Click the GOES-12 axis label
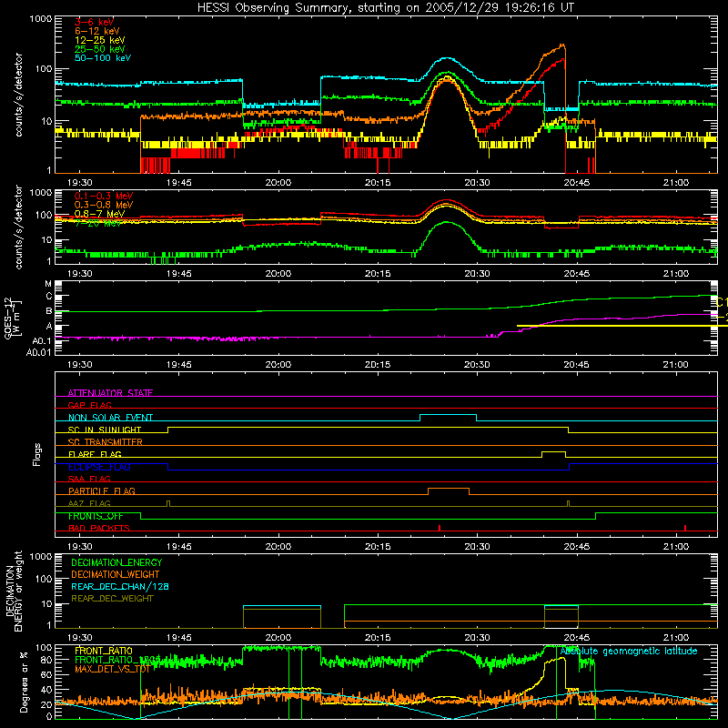The width and height of the screenshot is (728, 728). pyautogui.click(x=13, y=318)
